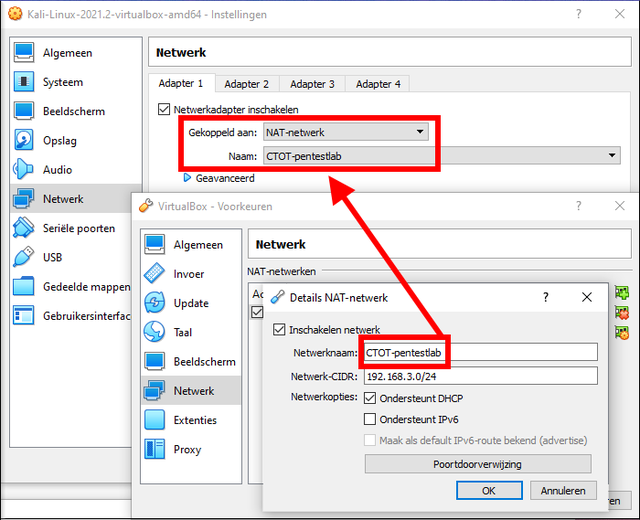Switch to the Adapter 4 tab

378,84
